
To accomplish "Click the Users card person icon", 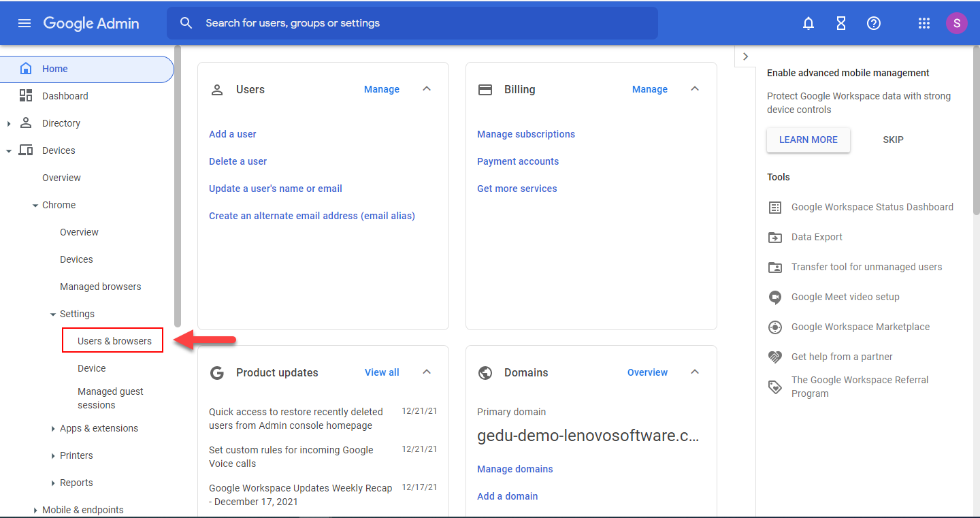I will coord(217,89).
